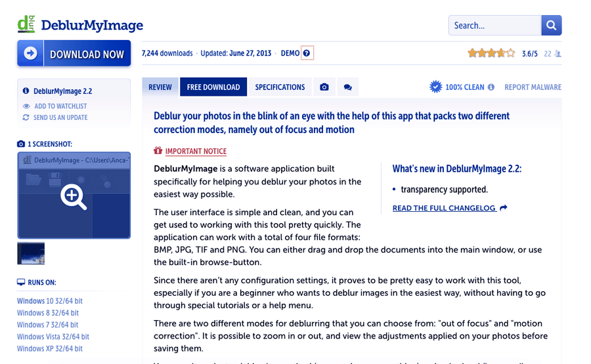The width and height of the screenshot is (591, 364).
Task: Click the 100% CLEAN label
Action: [465, 87]
